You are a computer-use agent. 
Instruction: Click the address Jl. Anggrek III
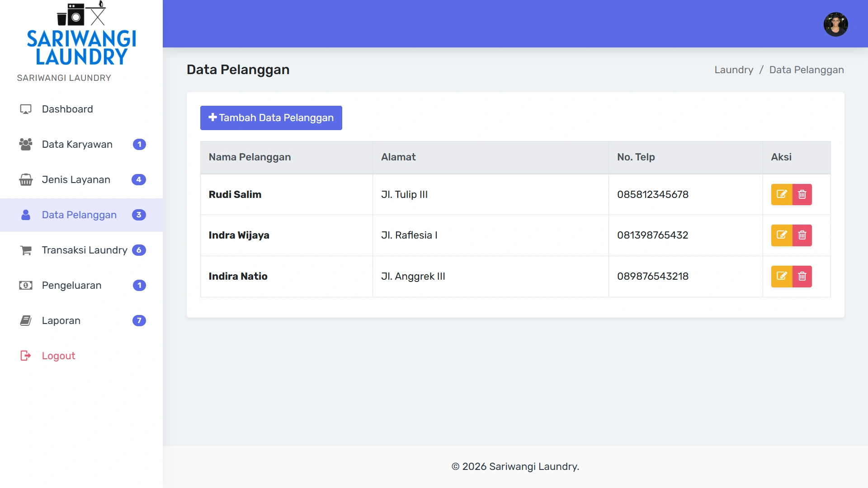click(413, 277)
